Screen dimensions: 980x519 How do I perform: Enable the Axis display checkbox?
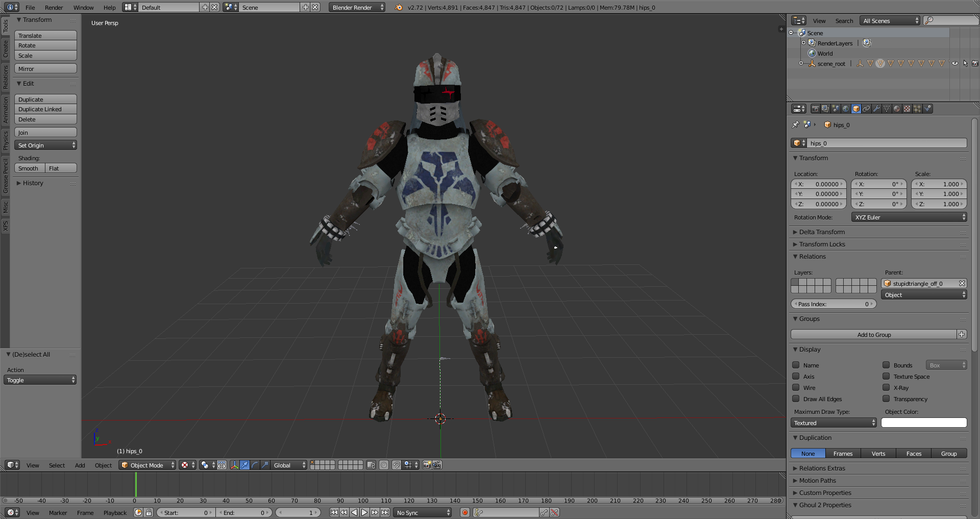[x=796, y=376]
